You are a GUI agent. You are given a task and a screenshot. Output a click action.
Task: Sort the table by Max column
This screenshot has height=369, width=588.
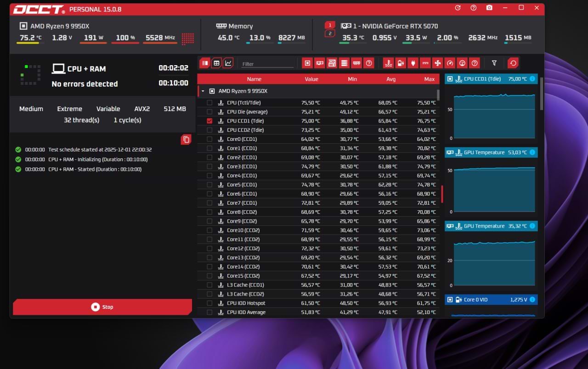pyautogui.click(x=429, y=79)
